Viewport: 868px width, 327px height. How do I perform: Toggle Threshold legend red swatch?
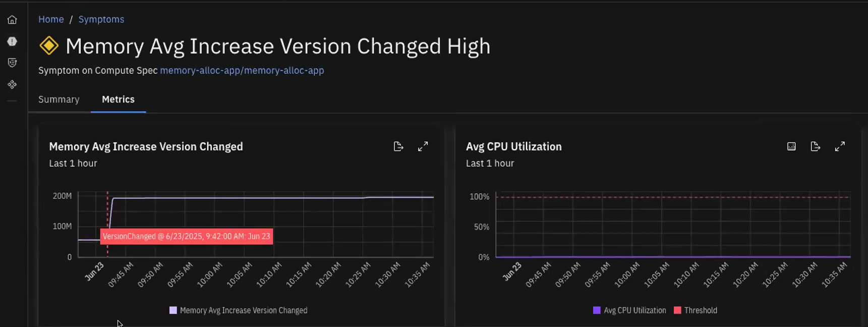tap(677, 310)
